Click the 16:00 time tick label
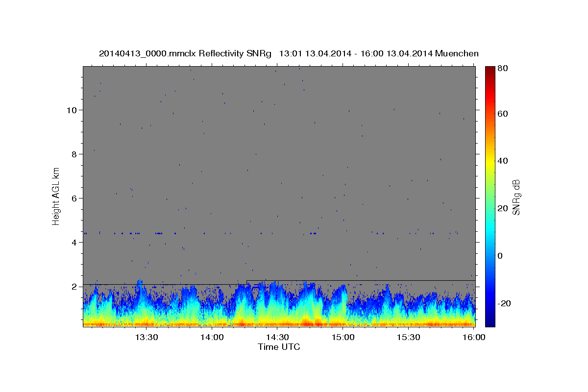 click(473, 337)
